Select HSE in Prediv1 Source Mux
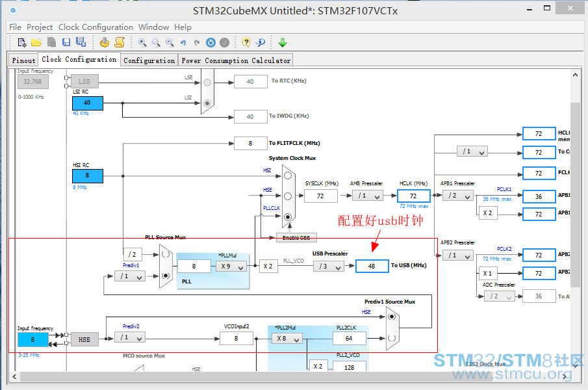Screen dimensions: 588x390 [x=392, y=317]
